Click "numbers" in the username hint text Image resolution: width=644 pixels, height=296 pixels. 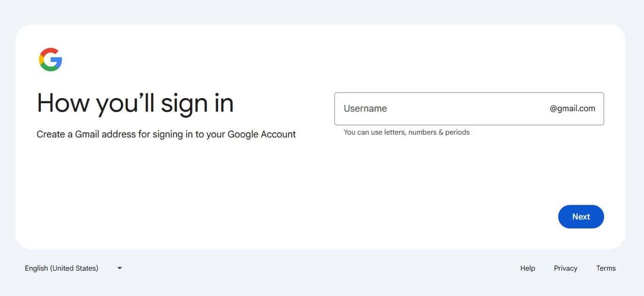[x=422, y=132]
